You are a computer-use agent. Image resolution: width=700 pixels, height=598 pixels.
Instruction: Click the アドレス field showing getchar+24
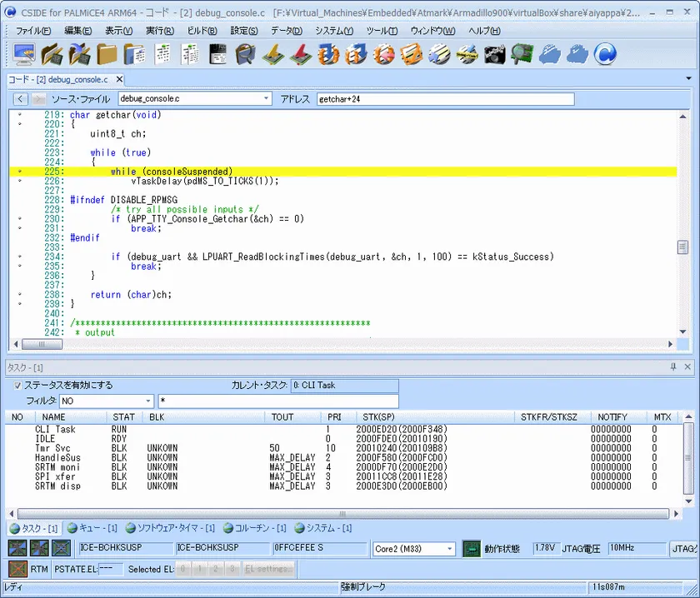point(444,99)
